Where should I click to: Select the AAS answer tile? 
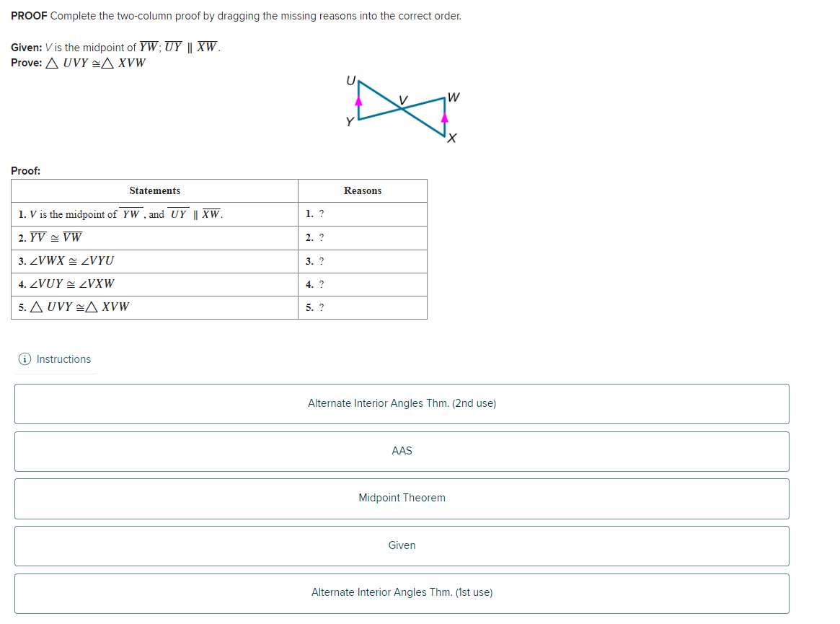(402, 451)
